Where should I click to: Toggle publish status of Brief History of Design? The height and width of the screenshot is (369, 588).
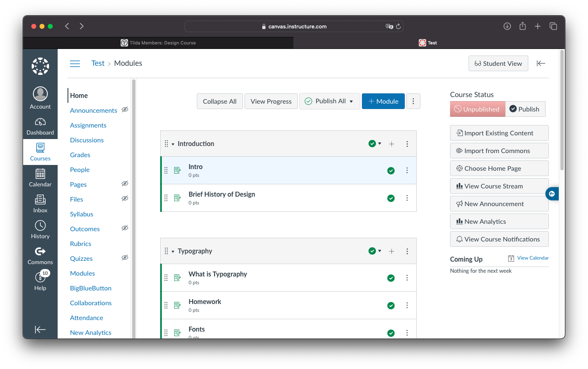point(391,198)
